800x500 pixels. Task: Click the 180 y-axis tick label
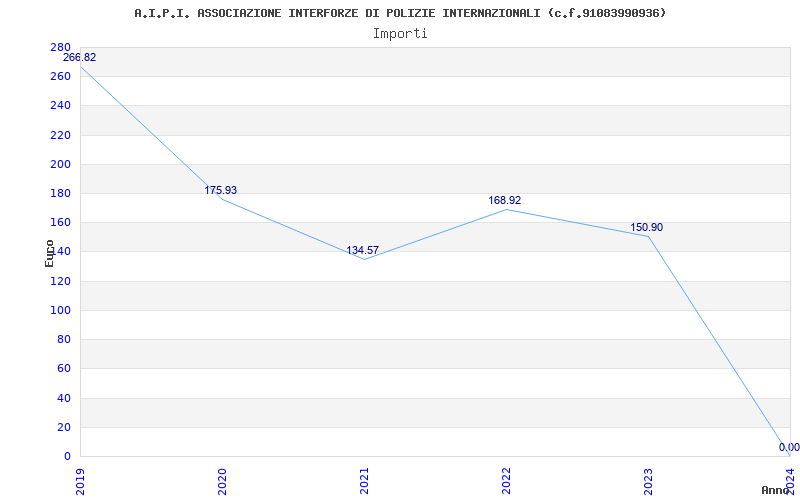[60, 193]
